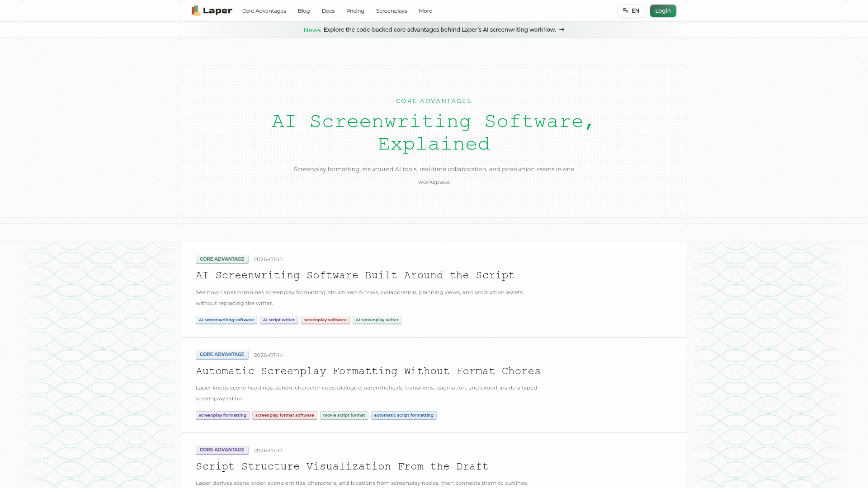868x488 pixels.
Task: Open the Docs nav item
Action: pyautogui.click(x=328, y=11)
